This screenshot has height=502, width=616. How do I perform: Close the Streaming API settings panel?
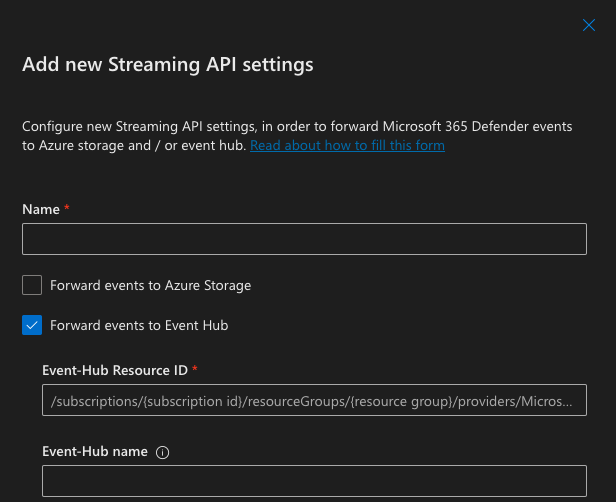pos(589,25)
